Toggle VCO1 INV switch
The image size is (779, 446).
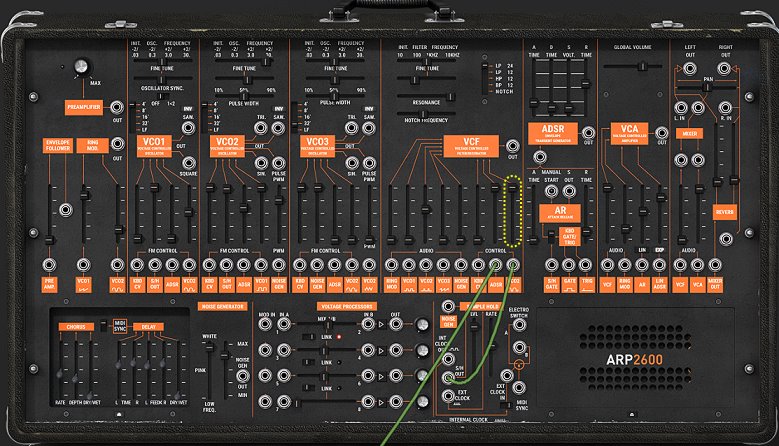188,109
